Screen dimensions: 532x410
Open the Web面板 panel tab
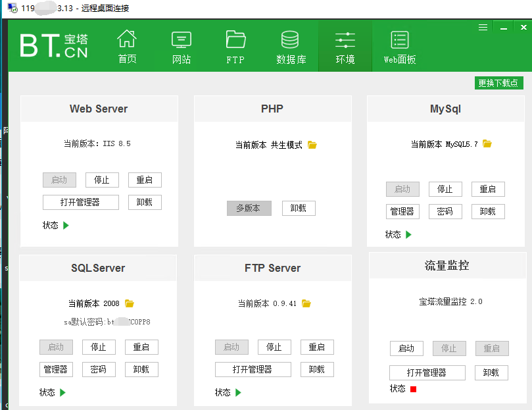point(400,47)
